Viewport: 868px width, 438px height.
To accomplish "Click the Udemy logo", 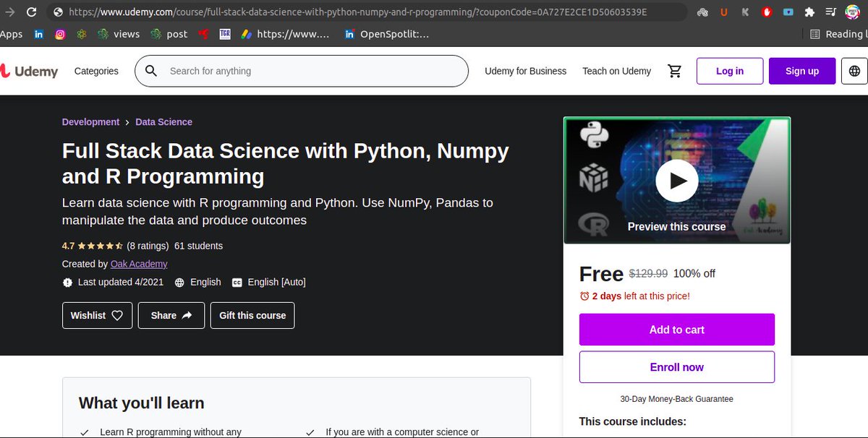I will click(29, 71).
